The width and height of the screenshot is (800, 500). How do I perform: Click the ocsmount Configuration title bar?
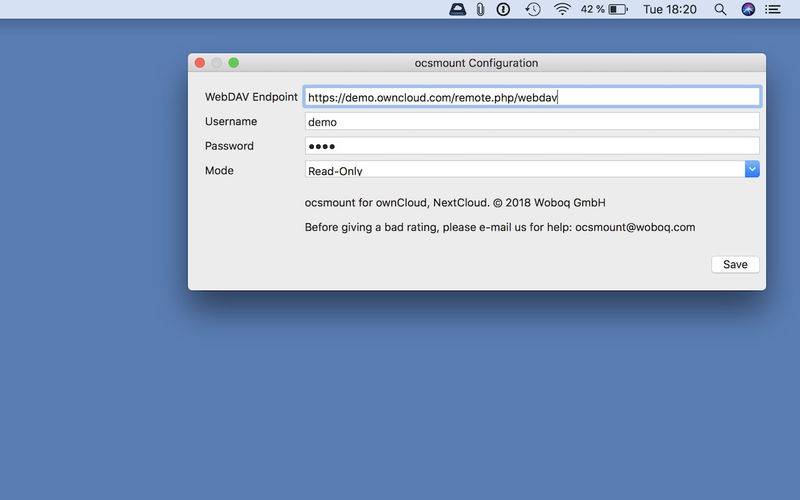tap(476, 63)
